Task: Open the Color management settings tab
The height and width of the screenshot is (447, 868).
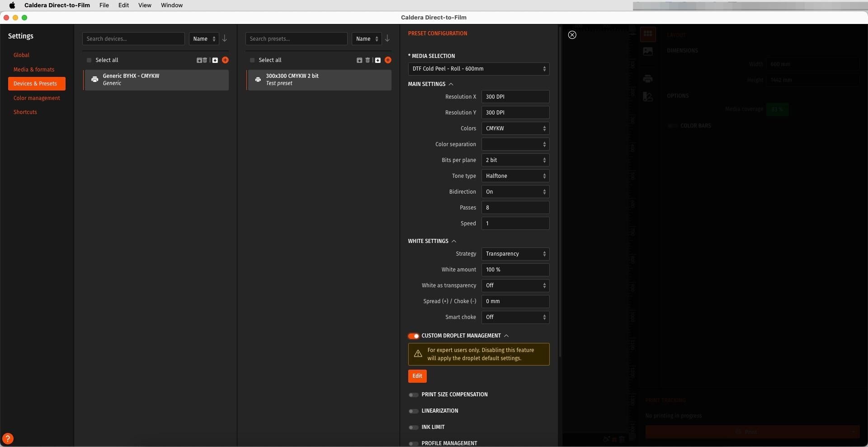Action: [37, 98]
